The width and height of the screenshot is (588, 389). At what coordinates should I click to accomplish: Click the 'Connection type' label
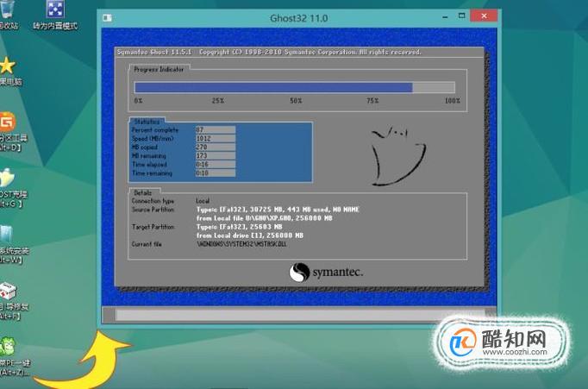tap(153, 201)
